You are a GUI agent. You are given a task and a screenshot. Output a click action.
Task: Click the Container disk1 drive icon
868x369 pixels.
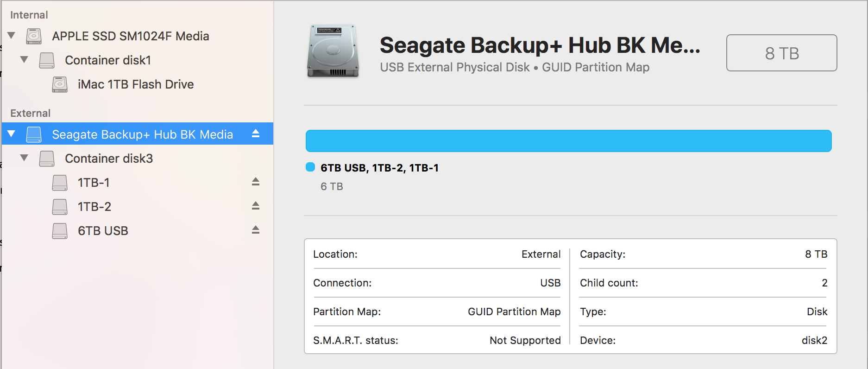(46, 60)
